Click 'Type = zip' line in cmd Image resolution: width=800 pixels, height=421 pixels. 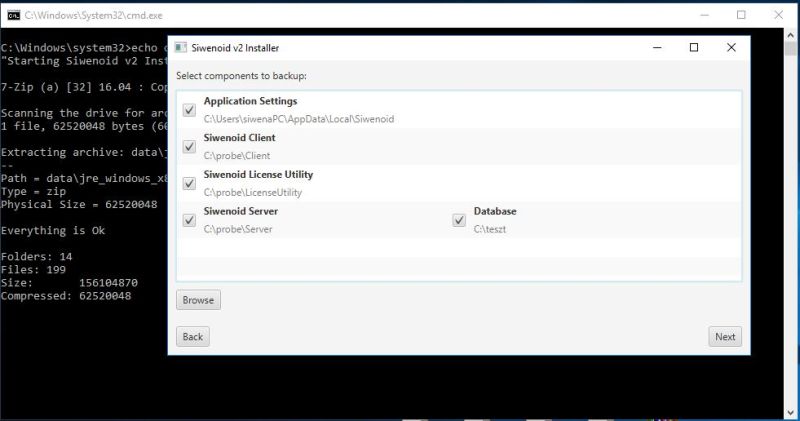tap(34, 191)
